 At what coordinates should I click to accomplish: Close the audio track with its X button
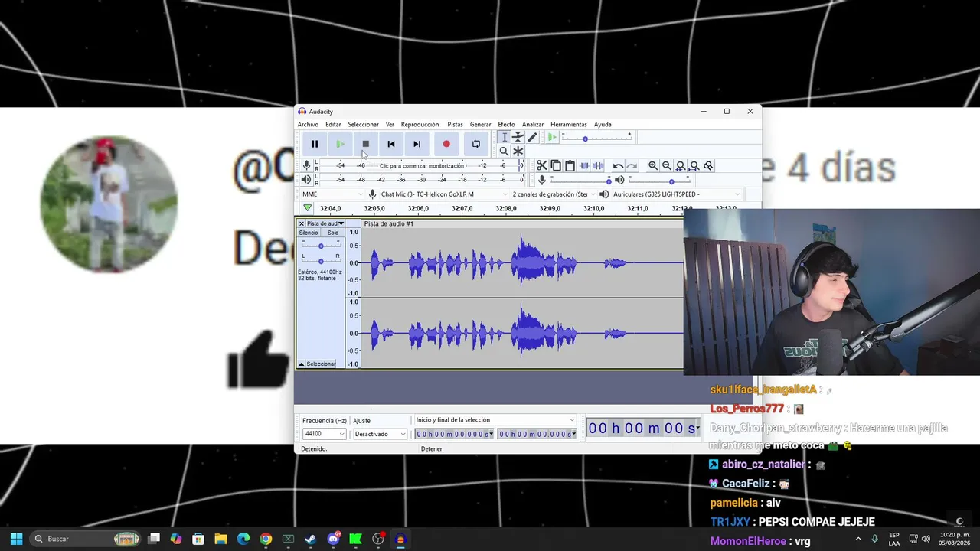tap(301, 223)
